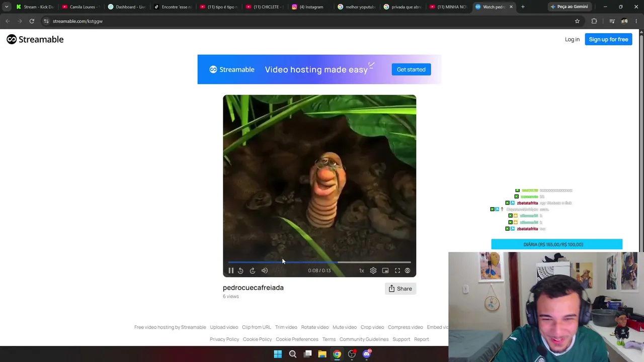Go back using the browser back arrow
The image size is (644, 362).
pos(8,21)
